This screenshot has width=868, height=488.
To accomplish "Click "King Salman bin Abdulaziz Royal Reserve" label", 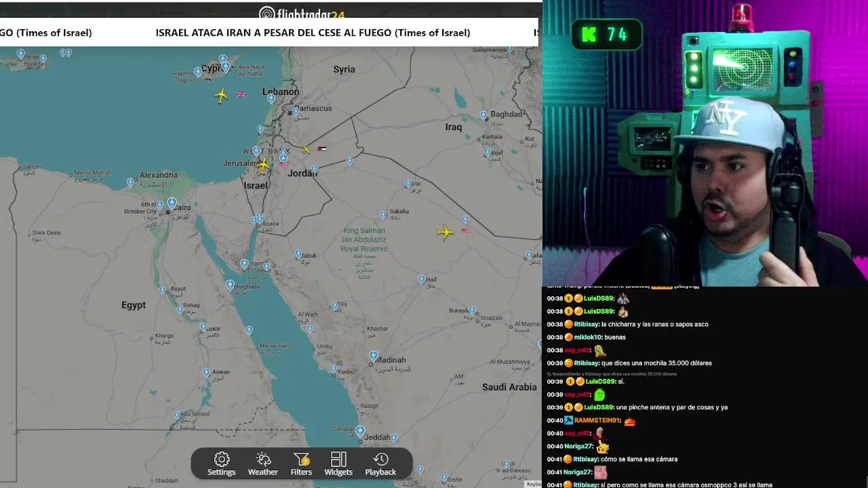I will (364, 239).
